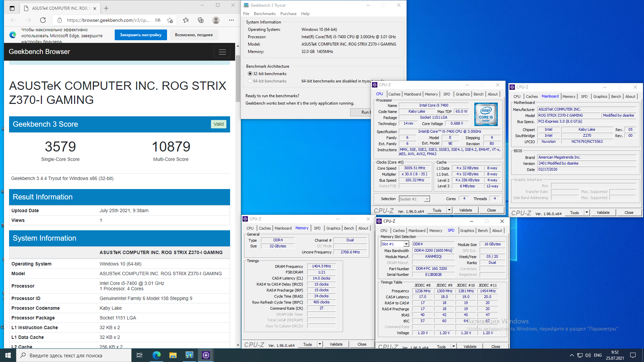This screenshot has height=362, width=644.
Task: Click the Edge address bar
Action: (x=108, y=20)
